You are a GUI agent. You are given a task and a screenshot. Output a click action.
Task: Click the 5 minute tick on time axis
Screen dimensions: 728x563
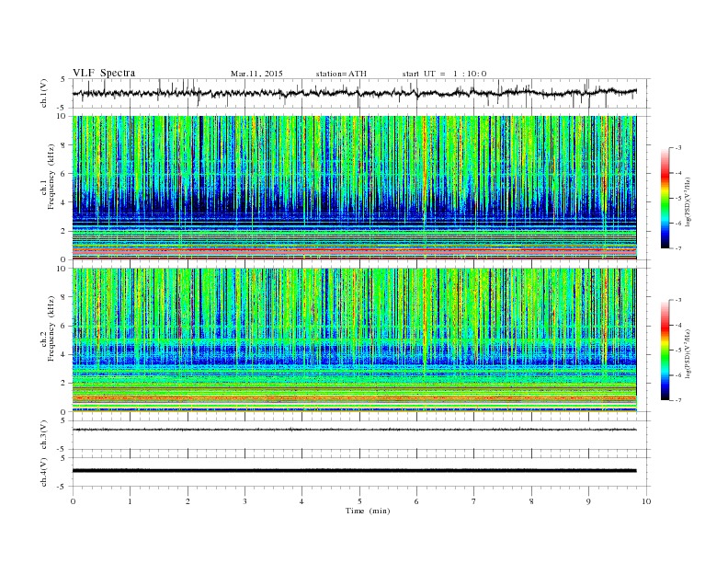(x=359, y=501)
